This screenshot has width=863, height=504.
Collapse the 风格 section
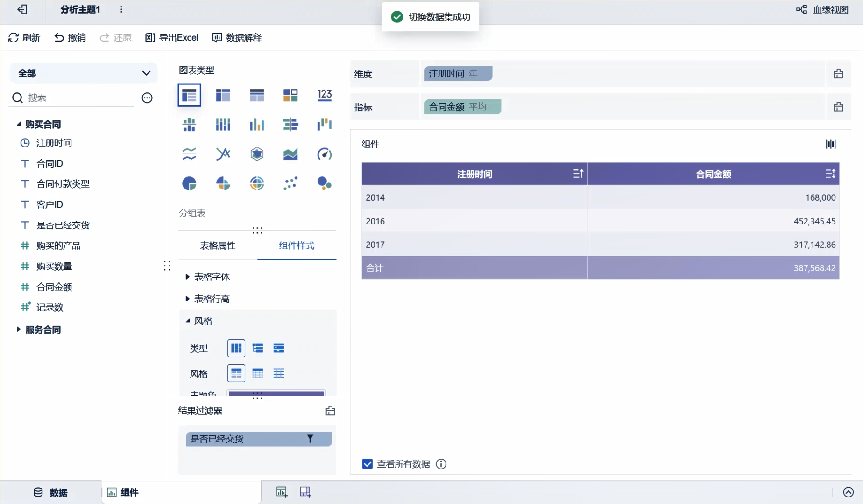[187, 321]
